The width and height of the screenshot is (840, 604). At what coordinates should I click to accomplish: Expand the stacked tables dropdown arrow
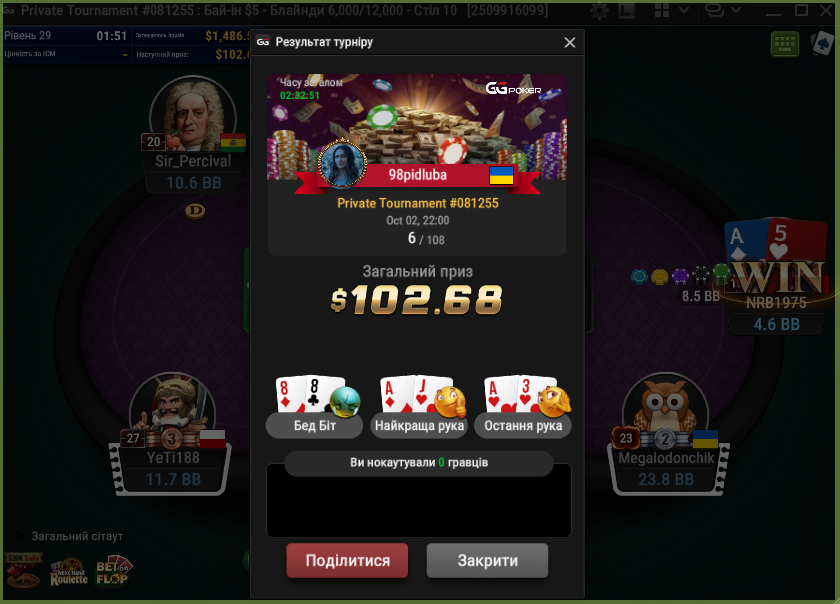[736, 10]
